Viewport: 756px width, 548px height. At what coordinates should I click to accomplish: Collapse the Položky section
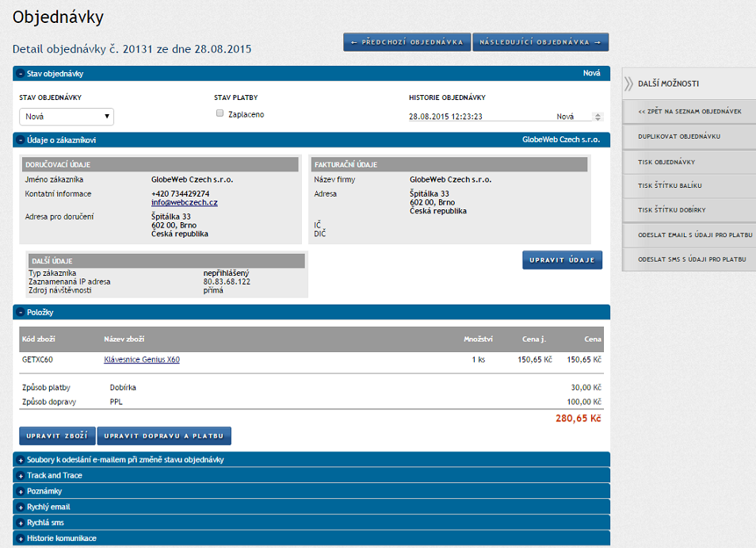(x=21, y=312)
